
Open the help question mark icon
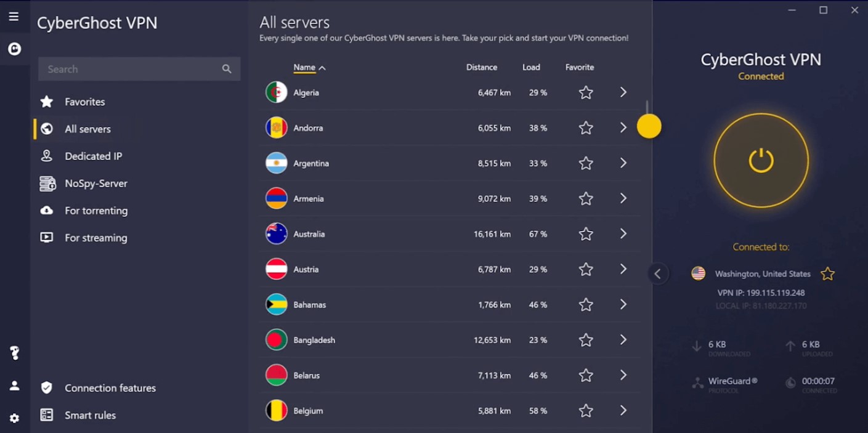(x=14, y=353)
